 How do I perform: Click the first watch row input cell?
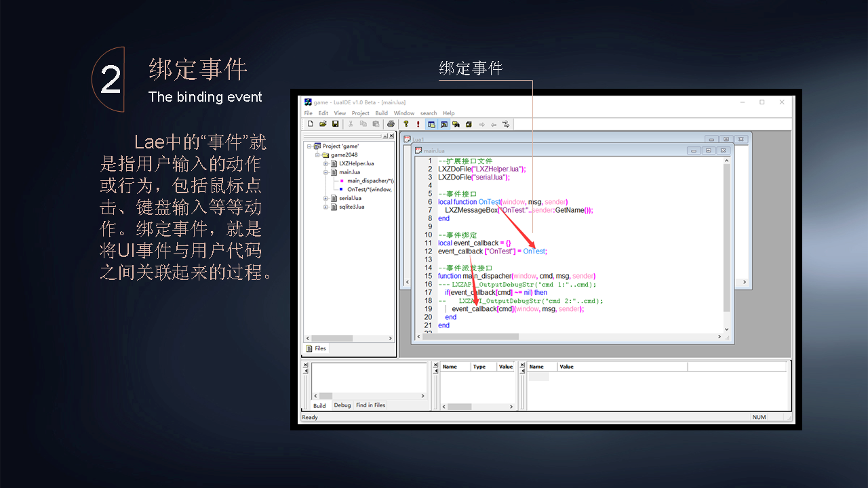[538, 376]
